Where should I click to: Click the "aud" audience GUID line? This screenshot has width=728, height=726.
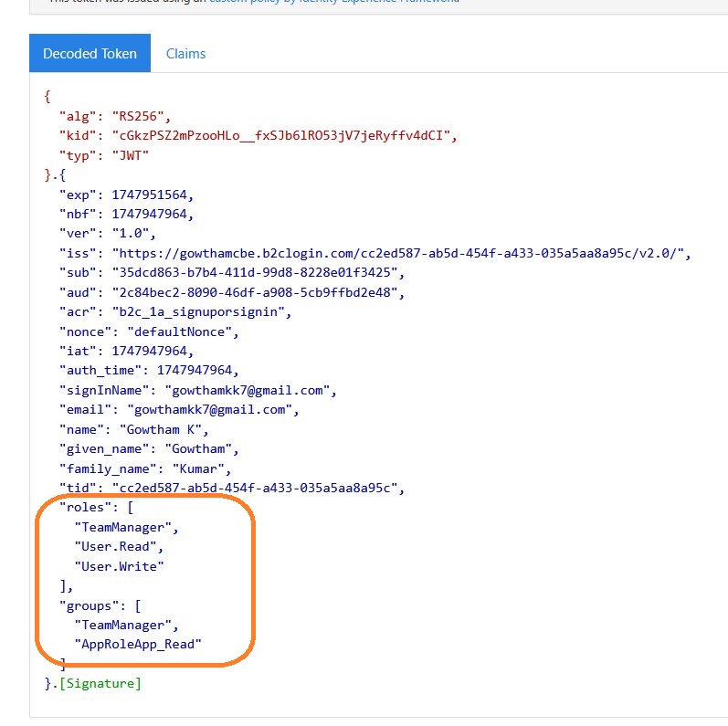point(232,292)
